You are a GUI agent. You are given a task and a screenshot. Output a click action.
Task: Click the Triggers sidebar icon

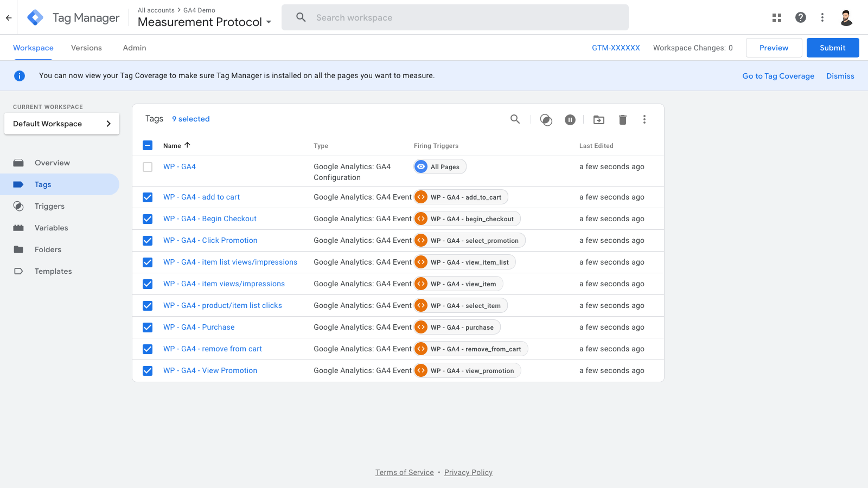coord(18,206)
